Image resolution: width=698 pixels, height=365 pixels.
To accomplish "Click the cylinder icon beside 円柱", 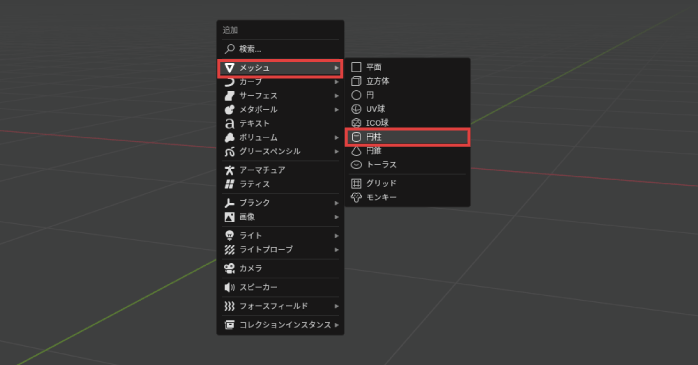I will (x=356, y=137).
